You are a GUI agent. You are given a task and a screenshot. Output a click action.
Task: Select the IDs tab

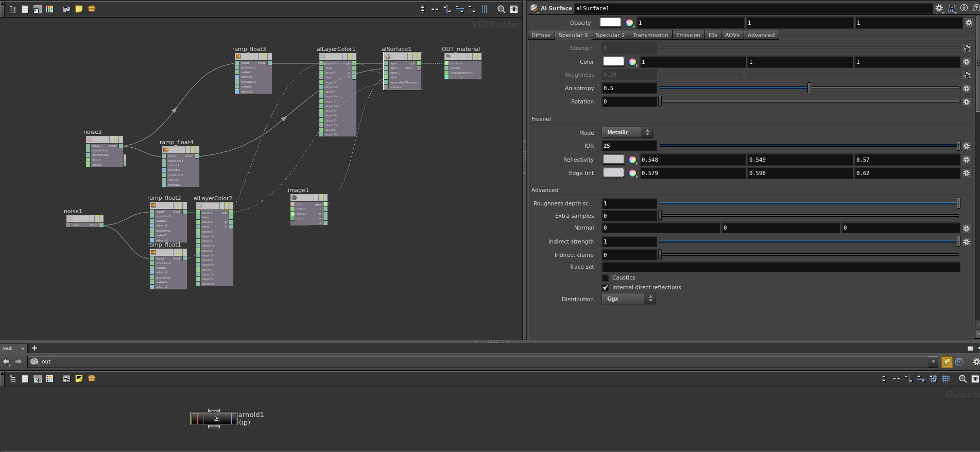(x=712, y=35)
